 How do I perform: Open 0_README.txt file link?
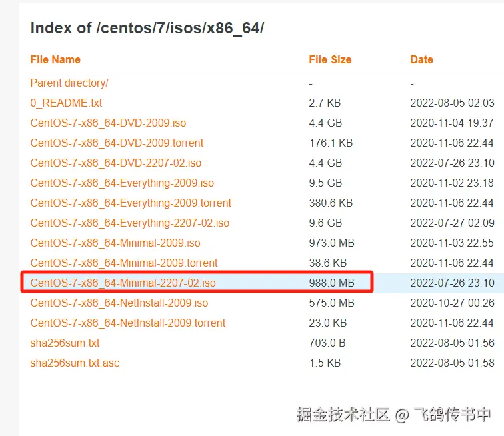tap(66, 103)
